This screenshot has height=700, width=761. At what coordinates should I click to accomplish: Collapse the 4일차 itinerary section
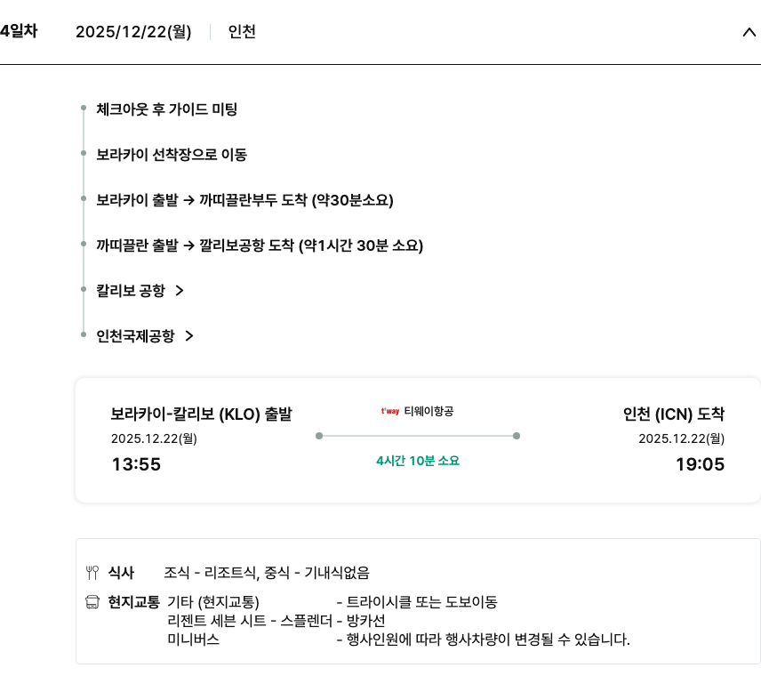749,32
